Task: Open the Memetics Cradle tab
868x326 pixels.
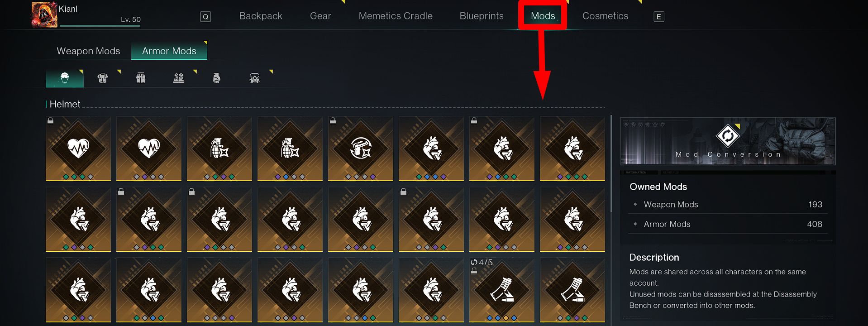Action: 396,16
